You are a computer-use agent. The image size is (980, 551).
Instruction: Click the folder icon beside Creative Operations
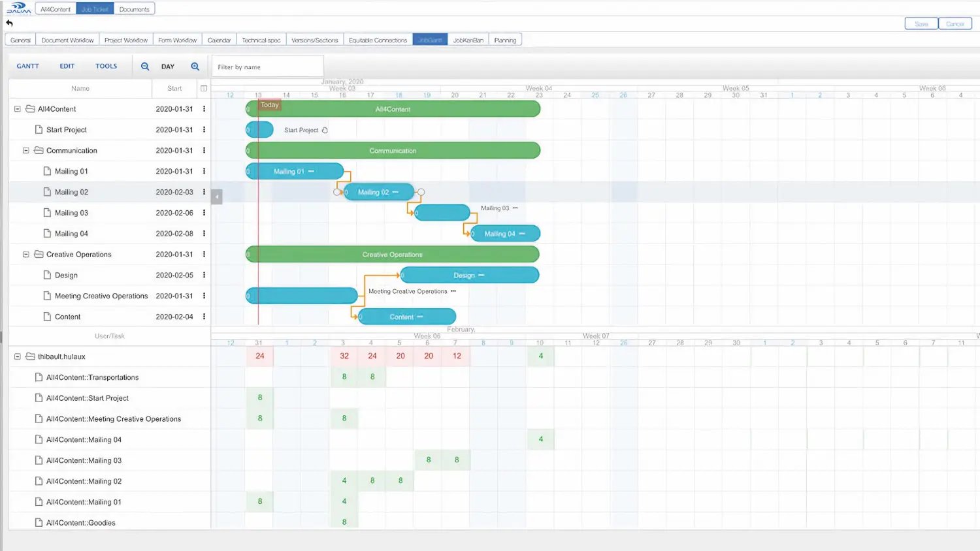pyautogui.click(x=39, y=254)
